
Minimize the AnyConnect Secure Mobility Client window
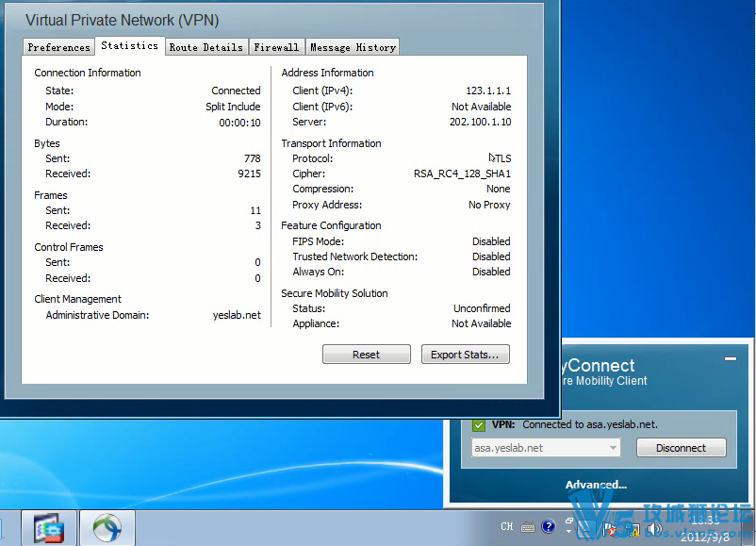(729, 358)
